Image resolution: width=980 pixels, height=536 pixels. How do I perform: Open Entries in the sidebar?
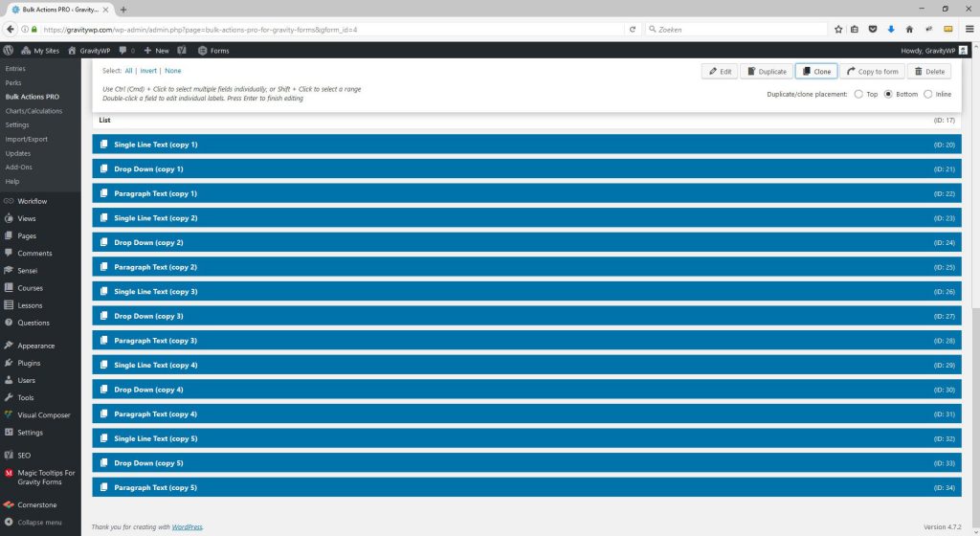click(x=15, y=69)
